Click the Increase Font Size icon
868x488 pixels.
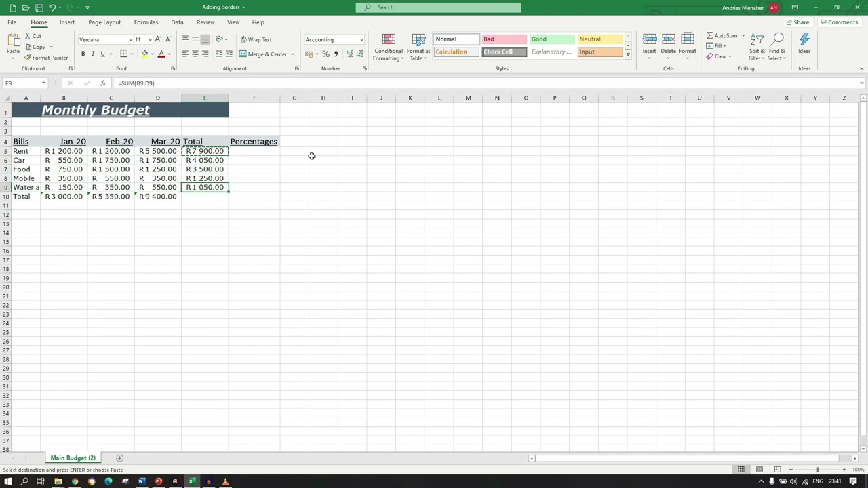point(159,39)
